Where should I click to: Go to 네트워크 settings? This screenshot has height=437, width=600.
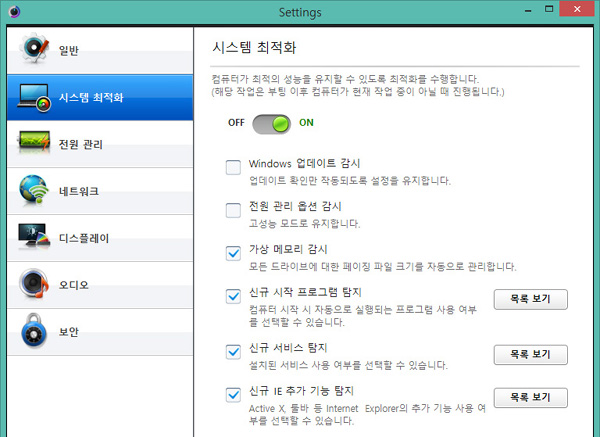pyautogui.click(x=100, y=191)
